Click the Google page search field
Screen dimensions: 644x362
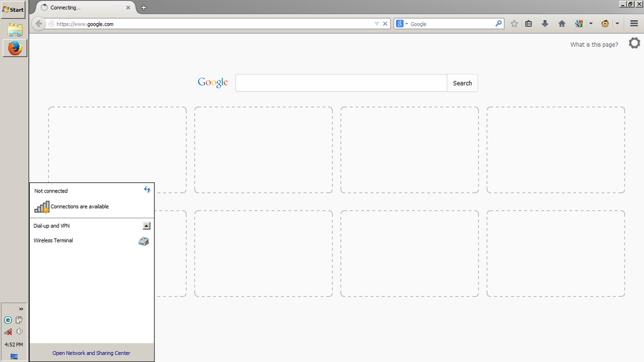(x=341, y=83)
